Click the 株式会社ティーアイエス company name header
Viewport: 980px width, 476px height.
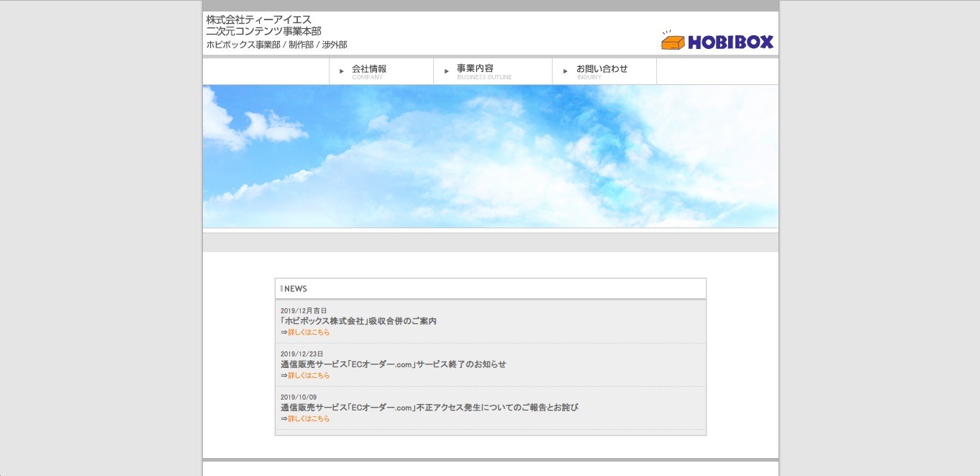click(x=259, y=19)
